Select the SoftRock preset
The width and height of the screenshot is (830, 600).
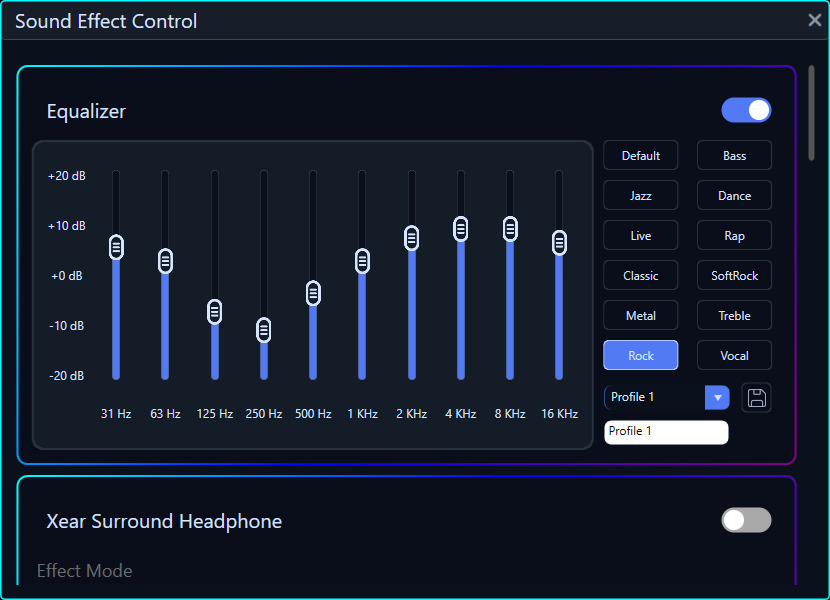[734, 275]
